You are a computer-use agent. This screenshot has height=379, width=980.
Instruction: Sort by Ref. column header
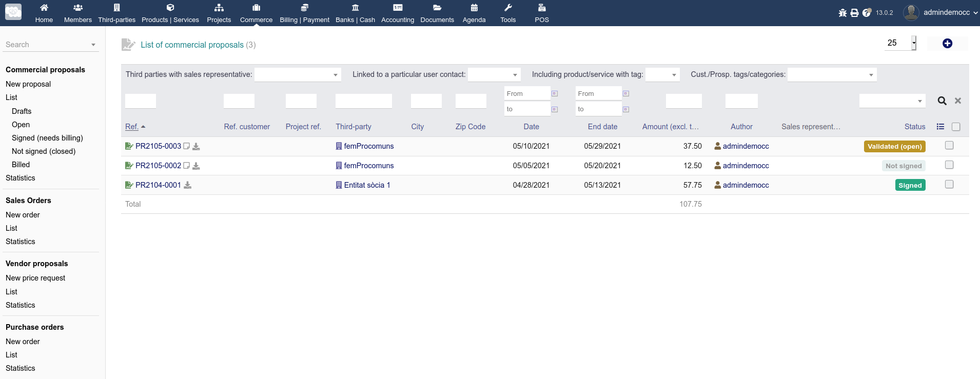pos(132,127)
